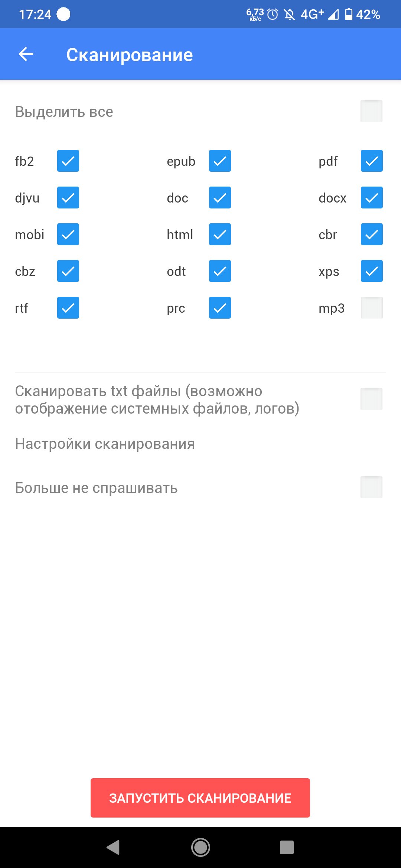401x868 pixels.
Task: Enable the 'Выделить все' checkbox
Action: coord(372,111)
